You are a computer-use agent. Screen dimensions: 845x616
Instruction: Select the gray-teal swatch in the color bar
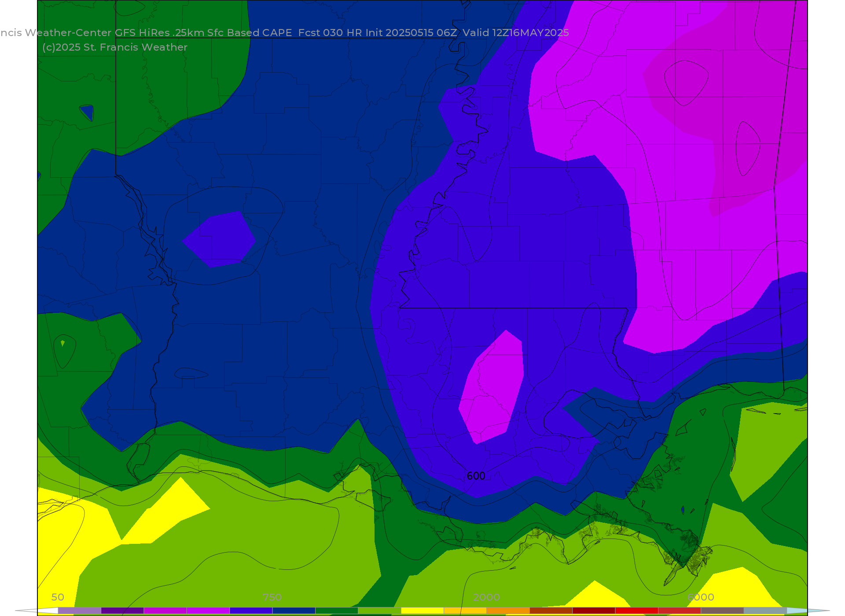click(765, 611)
